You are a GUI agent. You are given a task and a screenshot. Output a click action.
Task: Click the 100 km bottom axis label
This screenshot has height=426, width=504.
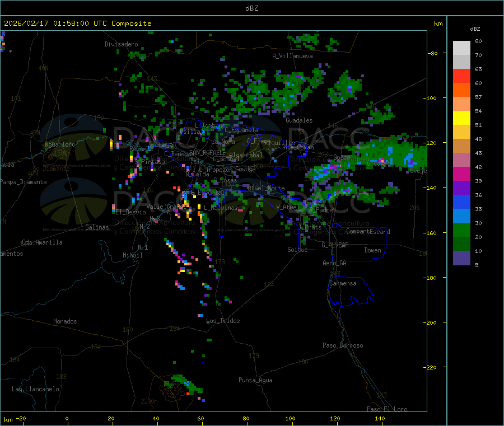click(290, 419)
